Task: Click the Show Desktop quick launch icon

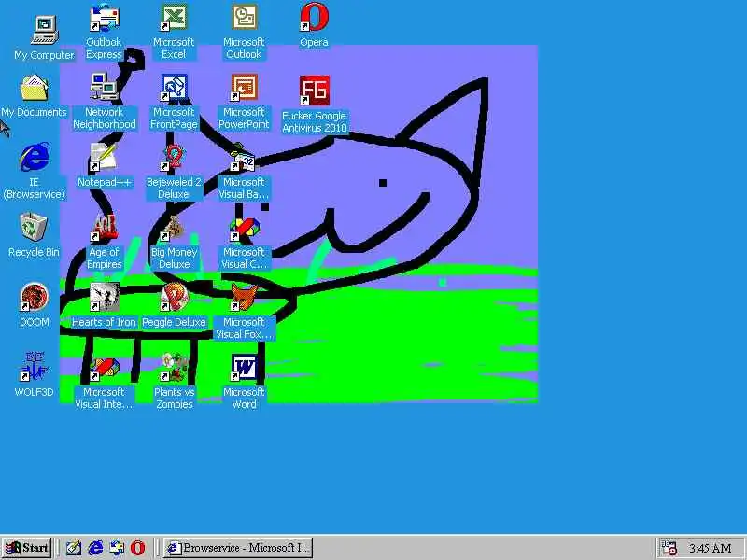Action: click(74, 548)
